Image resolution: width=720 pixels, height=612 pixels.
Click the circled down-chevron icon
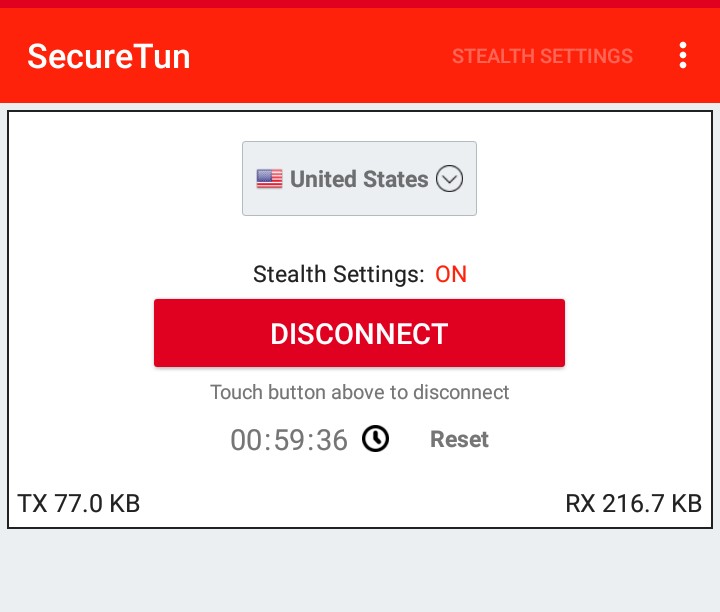coord(450,179)
